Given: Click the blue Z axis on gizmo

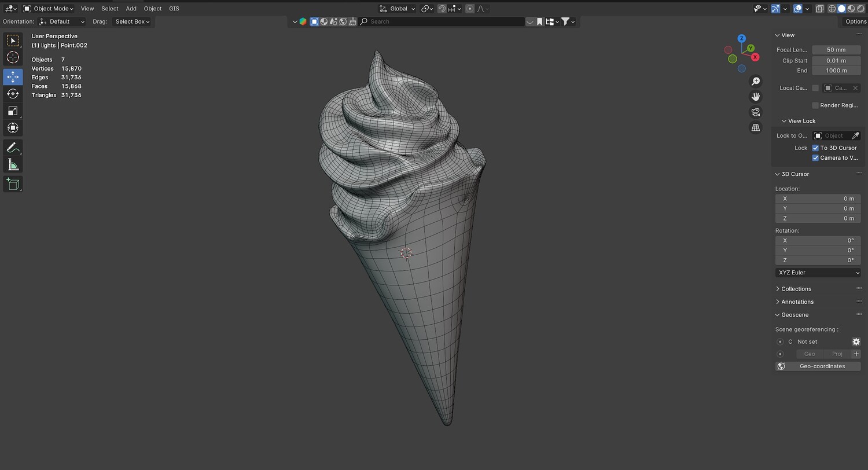Looking at the screenshot, I should coord(741,38).
